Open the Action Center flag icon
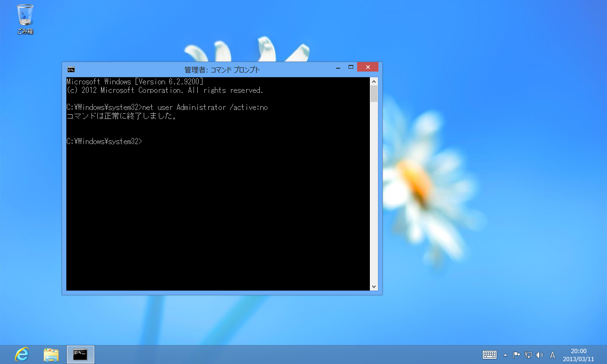The width and height of the screenshot is (607, 364). coord(517,355)
